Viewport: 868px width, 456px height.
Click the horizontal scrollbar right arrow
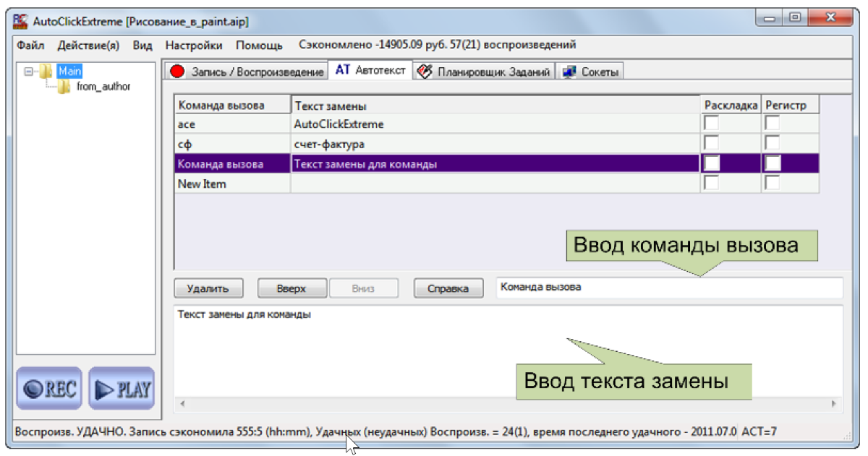[833, 403]
